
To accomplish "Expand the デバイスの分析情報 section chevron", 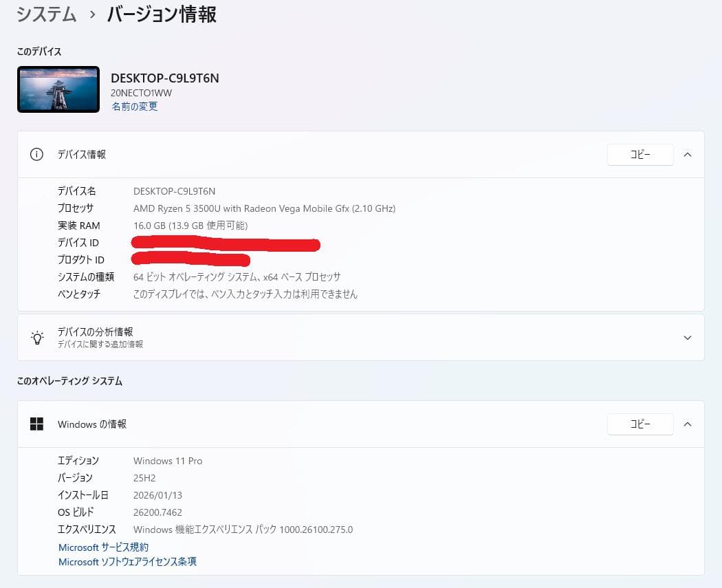I will tap(687, 337).
